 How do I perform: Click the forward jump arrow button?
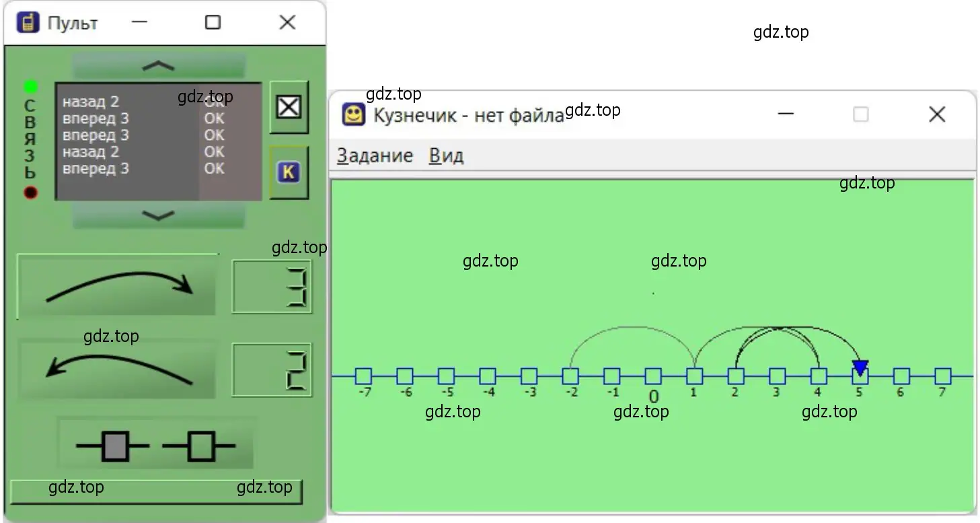coord(117,285)
